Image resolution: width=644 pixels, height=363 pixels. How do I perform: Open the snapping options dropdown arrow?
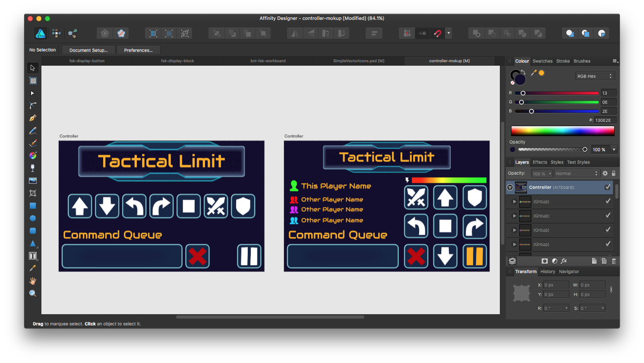click(449, 34)
